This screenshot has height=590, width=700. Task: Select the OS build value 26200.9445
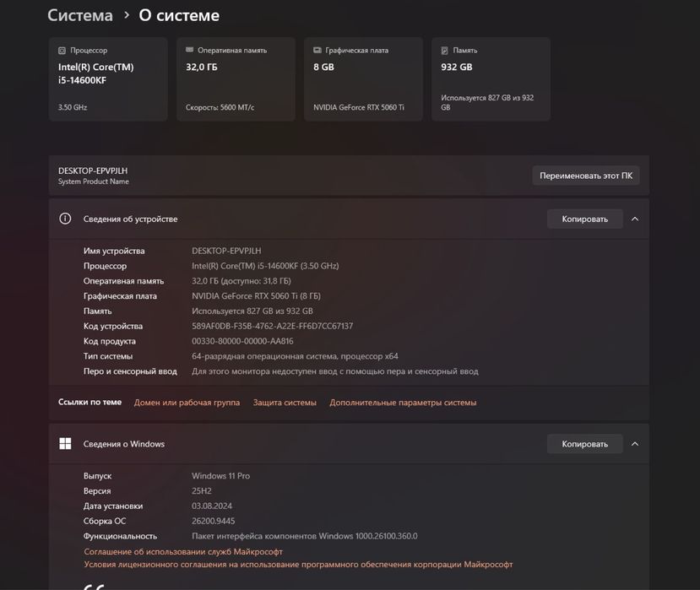point(214,521)
